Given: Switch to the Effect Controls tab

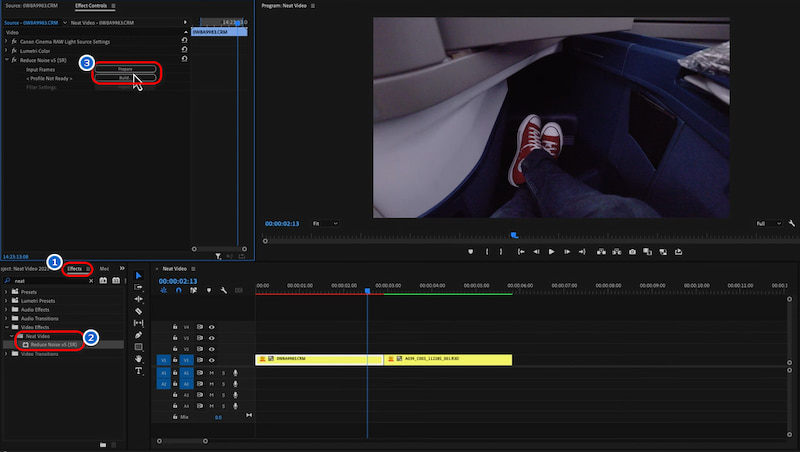Looking at the screenshot, I should click(91, 6).
